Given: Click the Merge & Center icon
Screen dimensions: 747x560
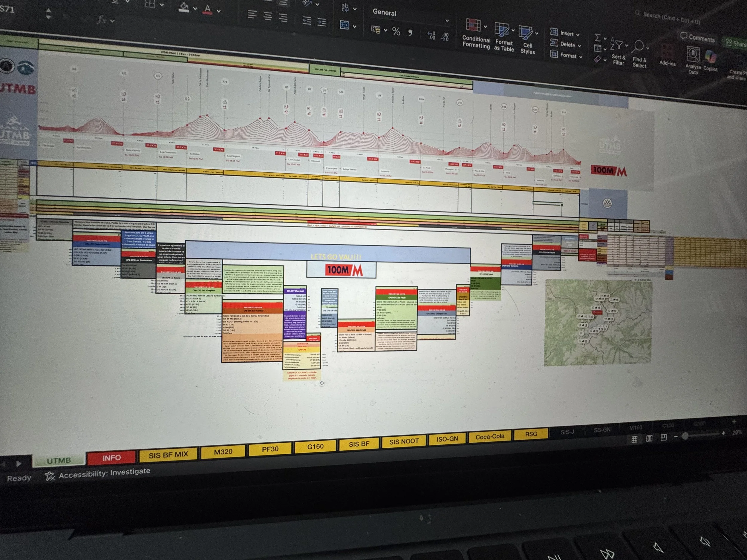Looking at the screenshot, I should coord(344,25).
